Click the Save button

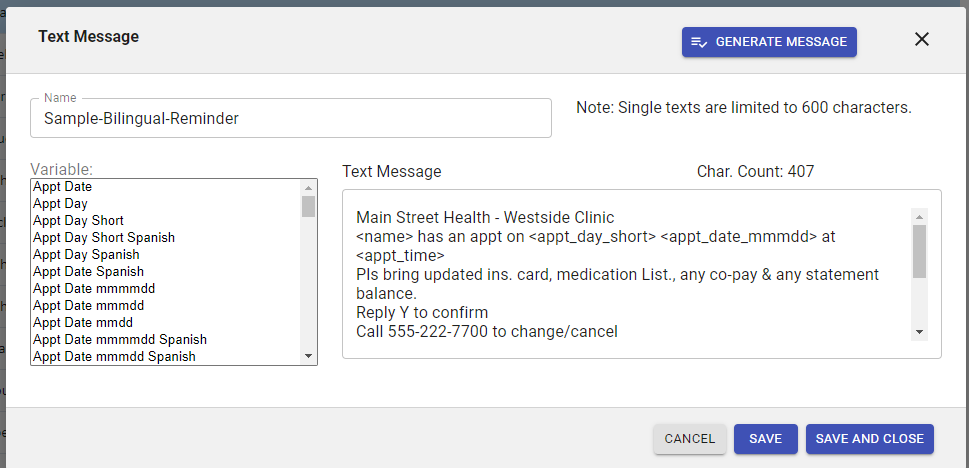[x=765, y=439]
